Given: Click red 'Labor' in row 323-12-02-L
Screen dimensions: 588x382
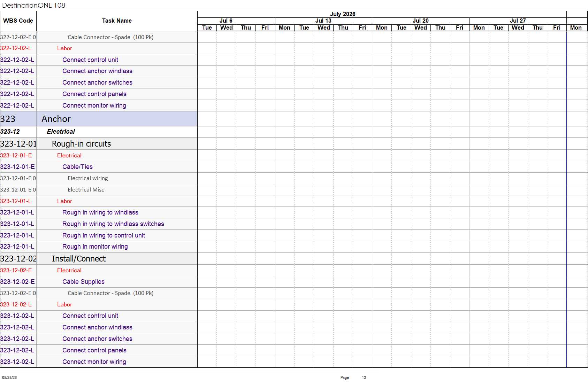Looking at the screenshot, I should pos(64,305).
